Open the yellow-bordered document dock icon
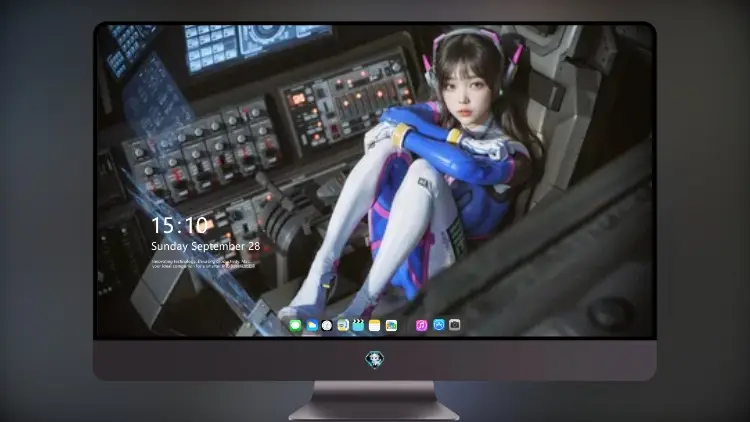This screenshot has height=422, width=750. (343, 326)
